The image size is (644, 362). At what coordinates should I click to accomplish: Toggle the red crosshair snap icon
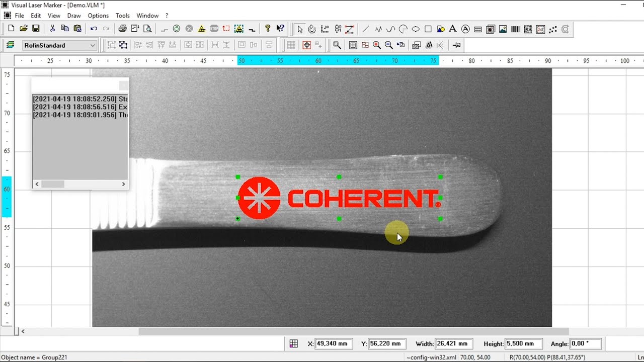click(306, 45)
